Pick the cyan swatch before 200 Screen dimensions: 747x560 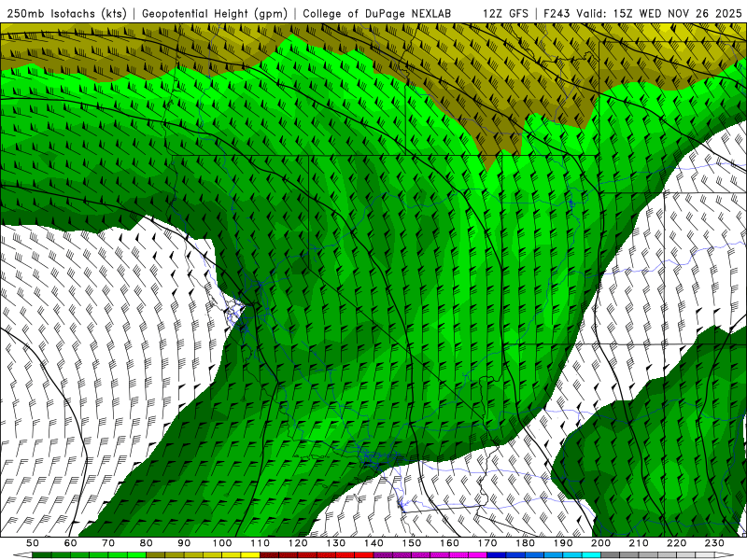point(591,555)
